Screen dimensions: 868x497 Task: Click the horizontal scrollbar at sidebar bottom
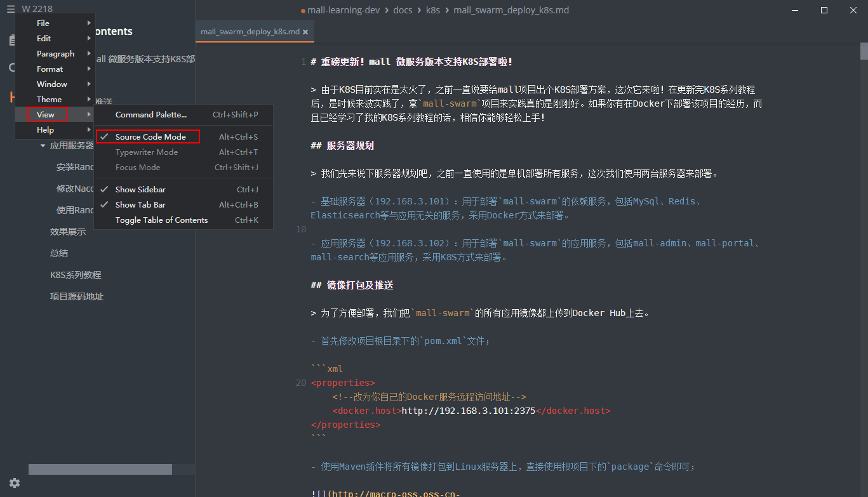click(x=99, y=468)
